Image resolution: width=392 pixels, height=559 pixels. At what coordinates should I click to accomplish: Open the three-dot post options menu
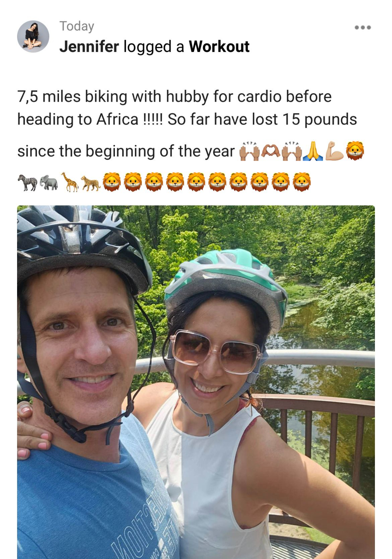click(363, 28)
